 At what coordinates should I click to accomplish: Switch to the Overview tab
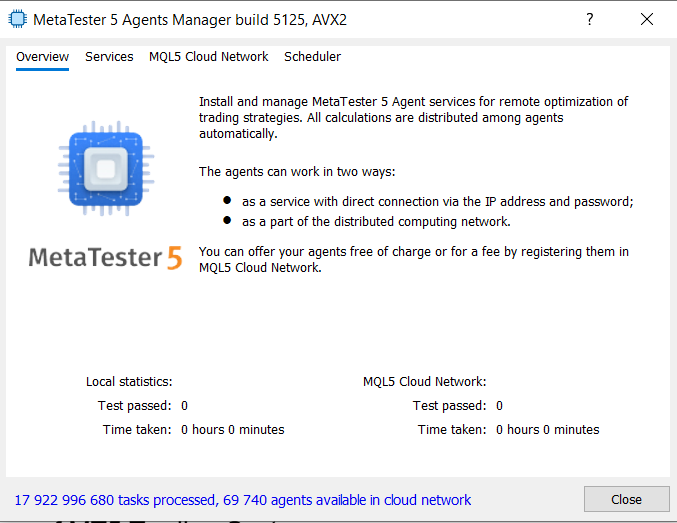[x=42, y=57]
